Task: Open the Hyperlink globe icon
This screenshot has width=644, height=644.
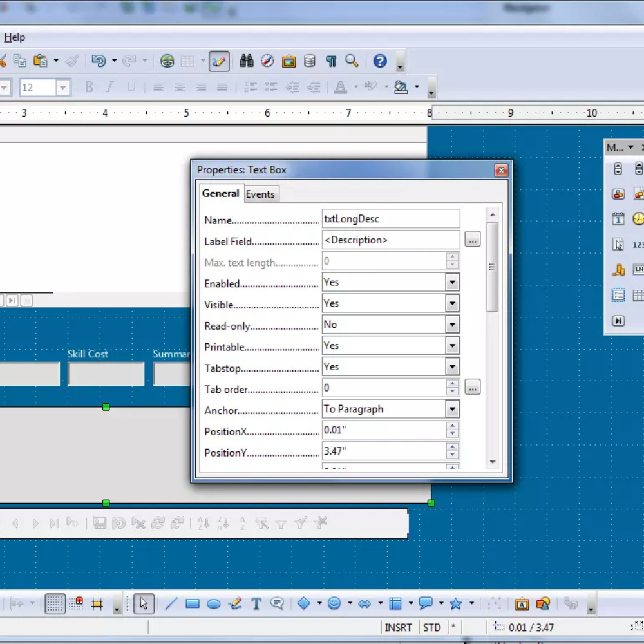Action: [167, 61]
